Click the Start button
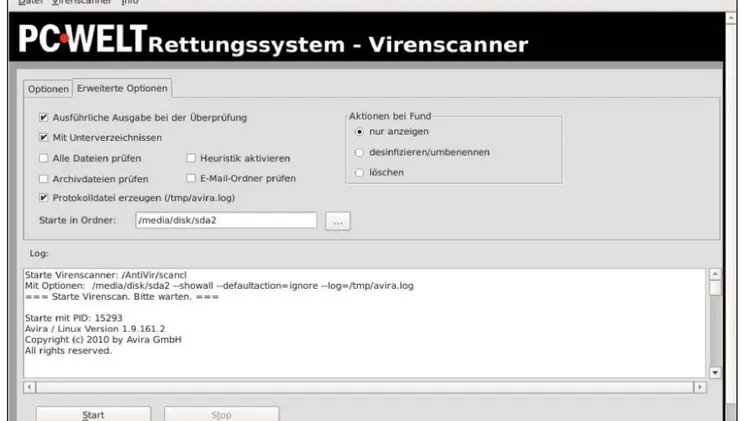 click(93, 414)
